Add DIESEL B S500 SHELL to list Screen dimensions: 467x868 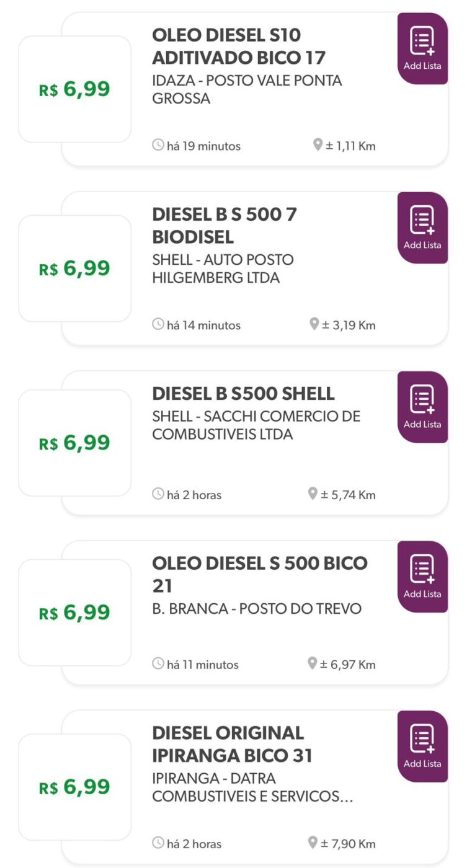(422, 407)
